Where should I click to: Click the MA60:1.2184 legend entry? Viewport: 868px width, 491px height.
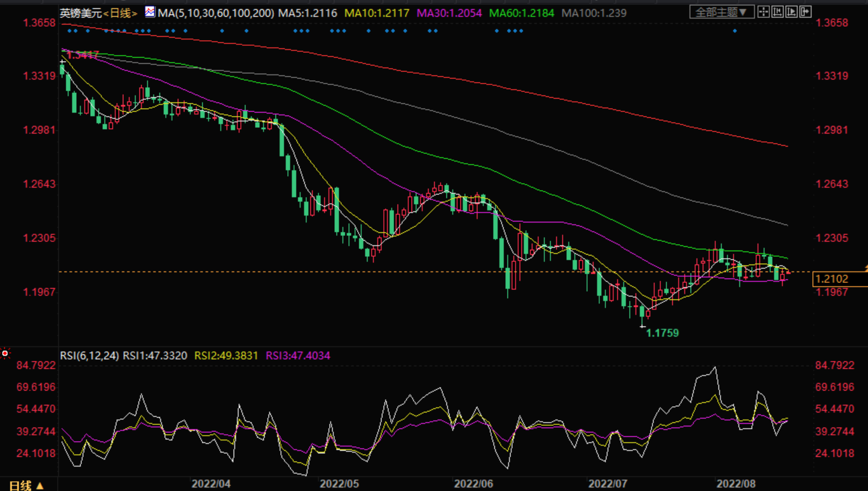521,13
